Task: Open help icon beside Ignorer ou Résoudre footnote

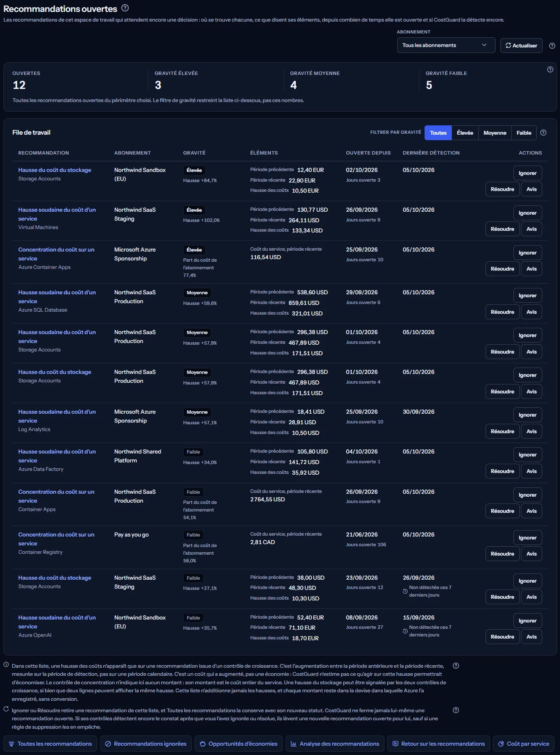Action: tap(456, 710)
